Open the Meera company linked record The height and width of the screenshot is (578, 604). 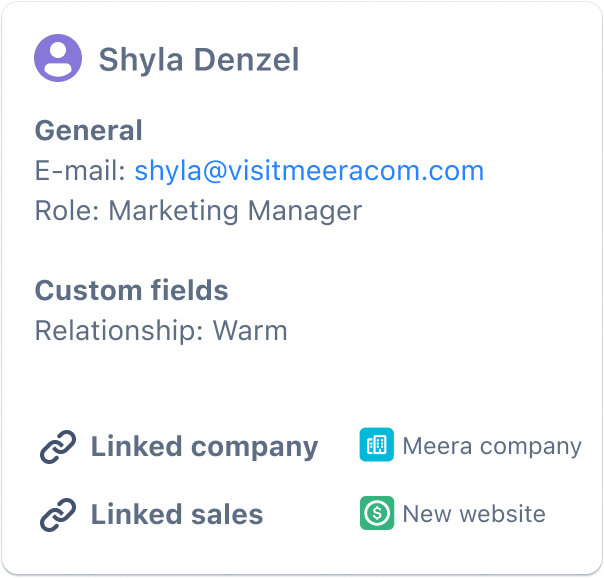click(491, 446)
